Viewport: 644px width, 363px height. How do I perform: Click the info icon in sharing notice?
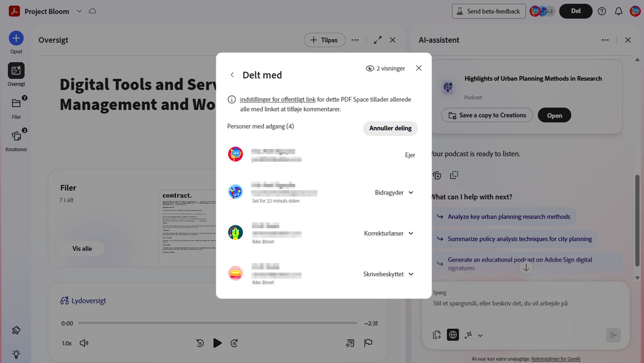coord(232,99)
